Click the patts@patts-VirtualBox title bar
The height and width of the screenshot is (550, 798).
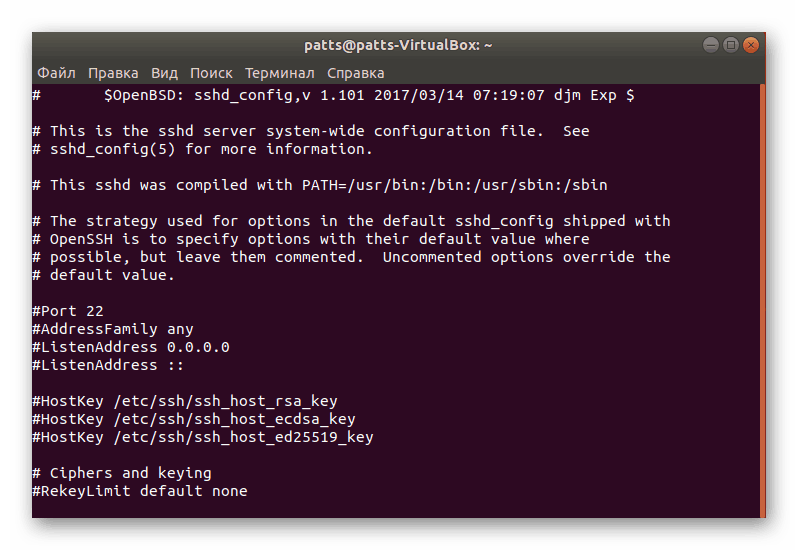click(x=398, y=45)
